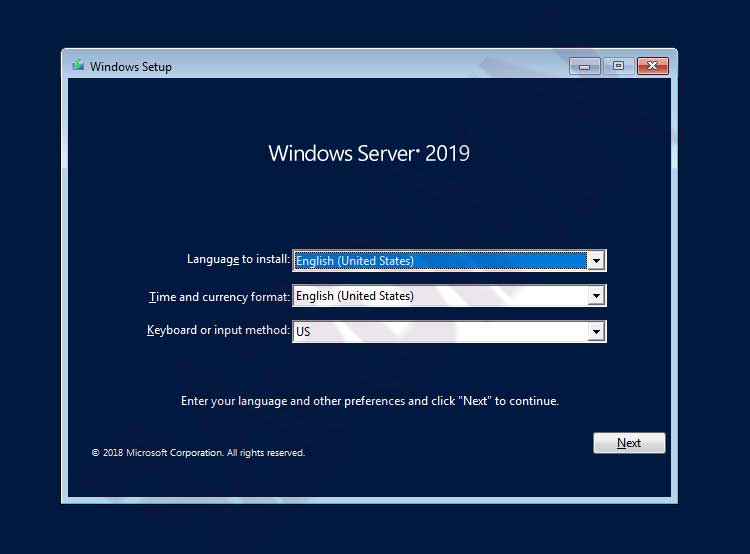Open the Language to install dropdown arrow
This screenshot has height=554, width=750.
(596, 261)
